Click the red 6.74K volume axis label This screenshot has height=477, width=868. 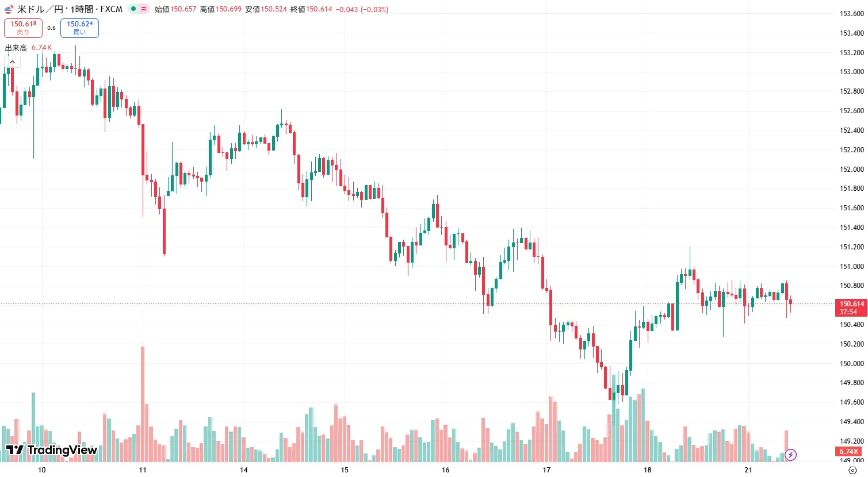coord(848,452)
